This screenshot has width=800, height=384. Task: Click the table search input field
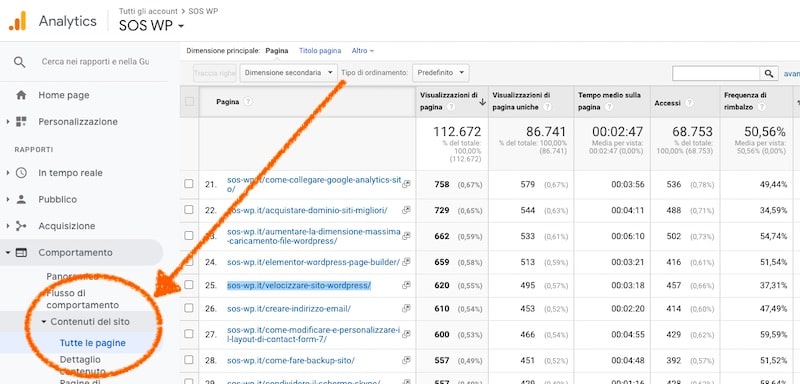point(716,73)
